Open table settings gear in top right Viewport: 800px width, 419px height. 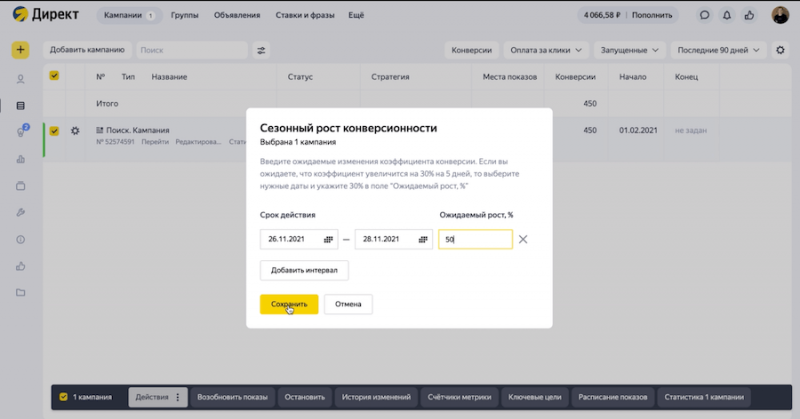click(x=781, y=50)
